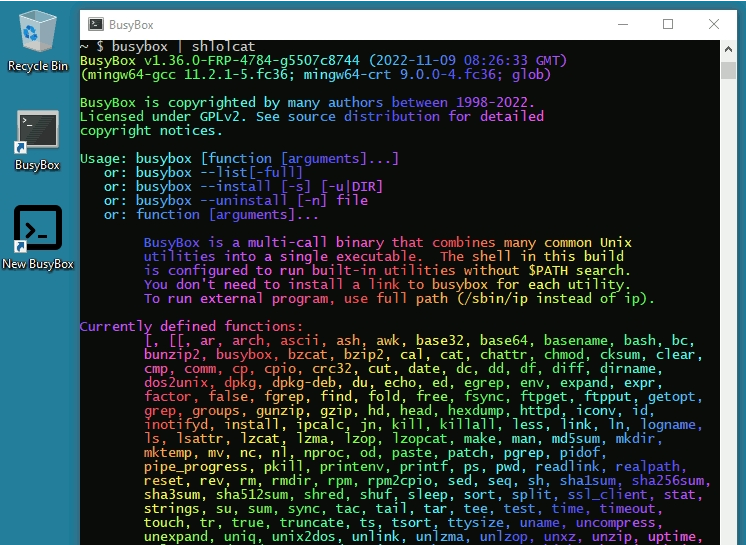
Task: Click the timestamp '08:26:33'
Action: (495, 61)
